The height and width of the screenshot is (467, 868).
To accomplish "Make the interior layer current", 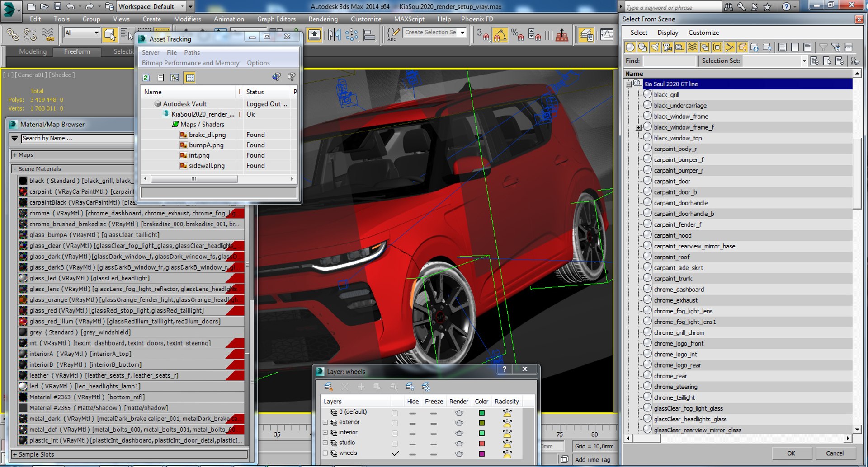I will tap(395, 433).
